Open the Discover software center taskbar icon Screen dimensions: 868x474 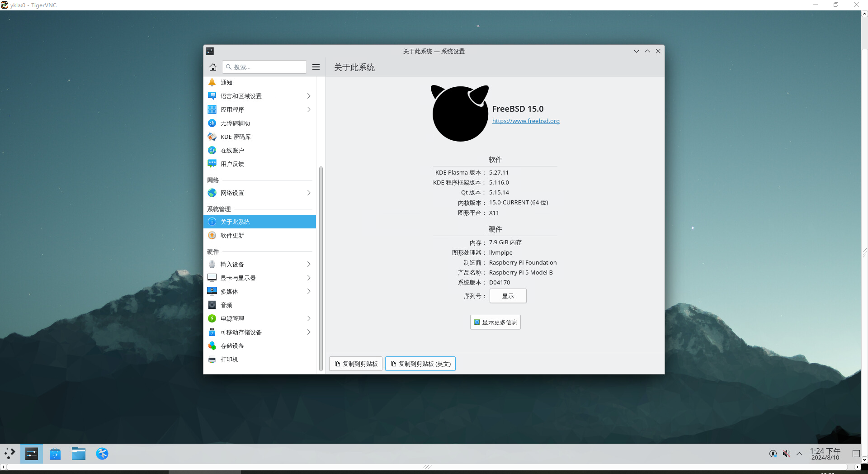click(55, 454)
